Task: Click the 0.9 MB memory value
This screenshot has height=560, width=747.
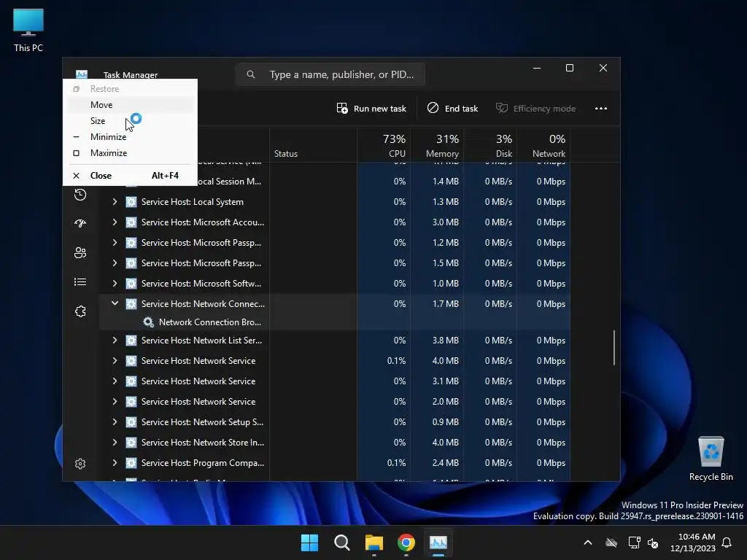Action: (446, 422)
